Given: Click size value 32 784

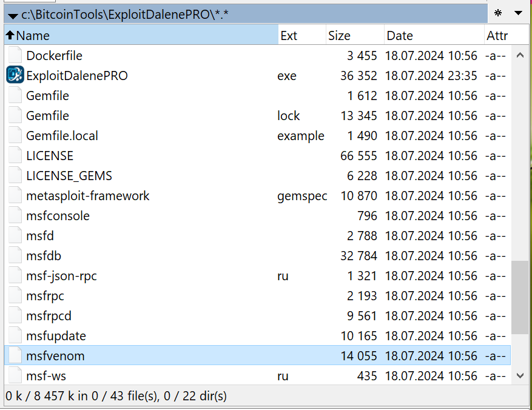Looking at the screenshot, I should (x=359, y=256).
